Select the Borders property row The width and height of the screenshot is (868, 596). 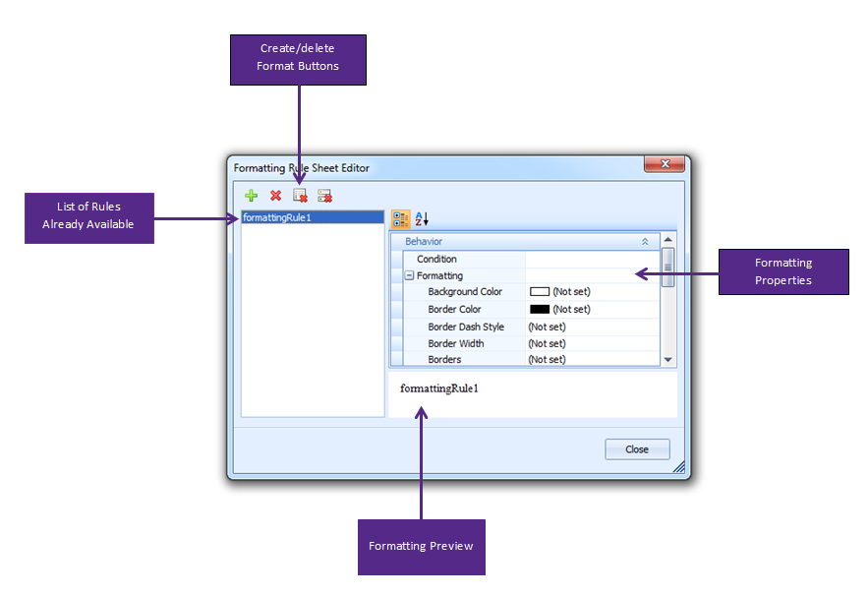(x=532, y=359)
